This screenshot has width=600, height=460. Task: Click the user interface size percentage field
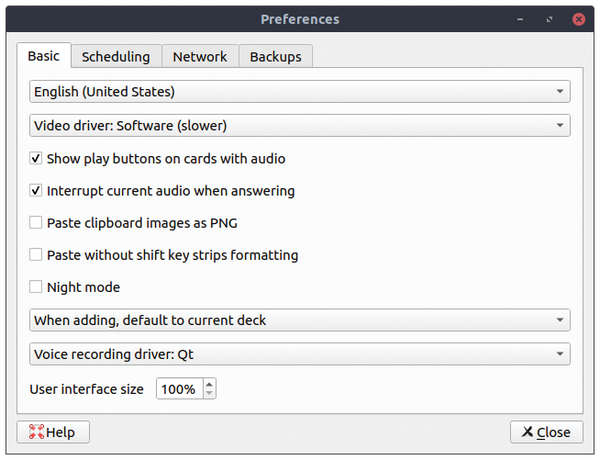tap(179, 389)
